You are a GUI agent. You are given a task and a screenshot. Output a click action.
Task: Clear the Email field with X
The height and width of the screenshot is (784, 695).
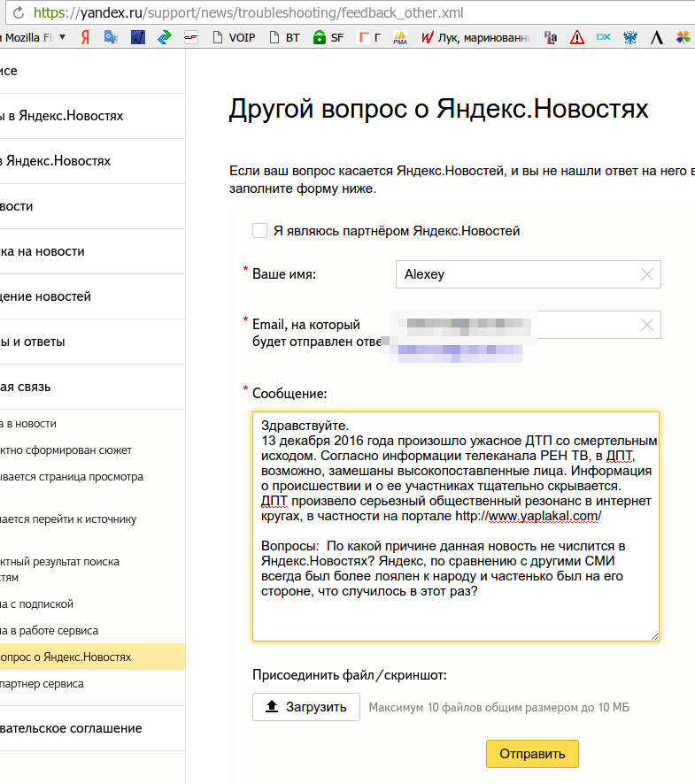(x=647, y=325)
